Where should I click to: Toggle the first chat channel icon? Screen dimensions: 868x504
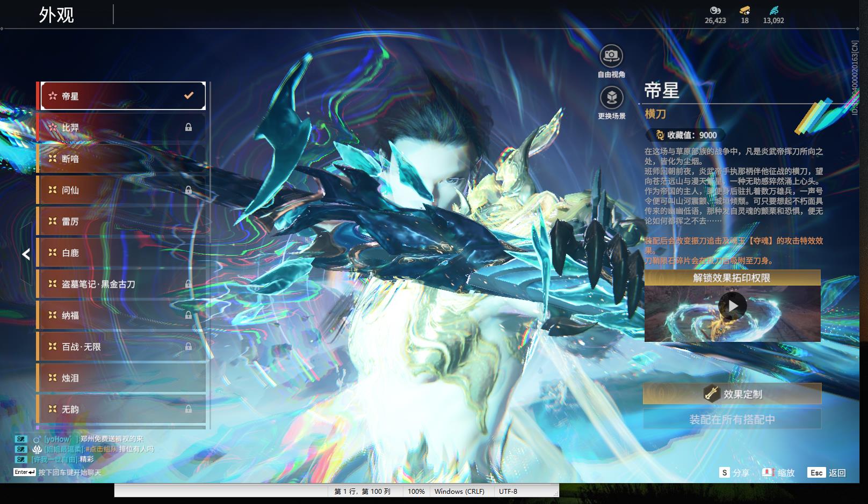point(20,439)
